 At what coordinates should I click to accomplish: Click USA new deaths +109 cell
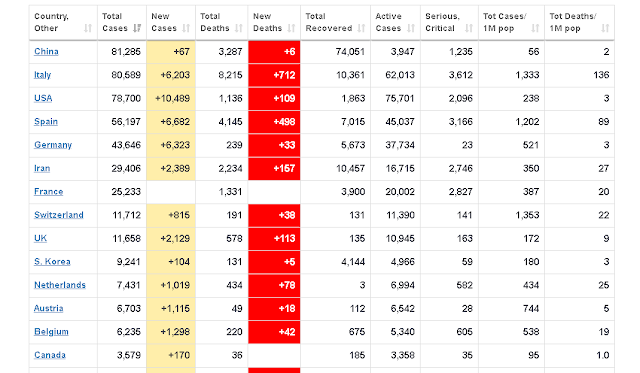pos(274,98)
